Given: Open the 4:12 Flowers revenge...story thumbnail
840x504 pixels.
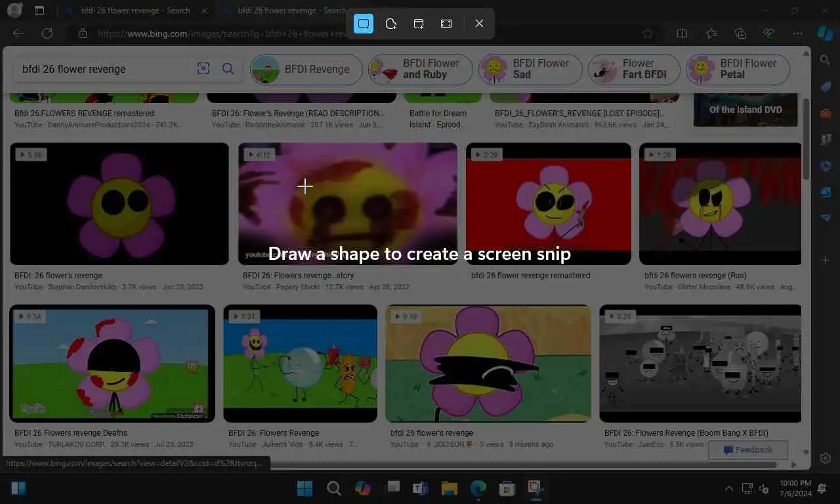Looking at the screenshot, I should pyautogui.click(x=348, y=204).
